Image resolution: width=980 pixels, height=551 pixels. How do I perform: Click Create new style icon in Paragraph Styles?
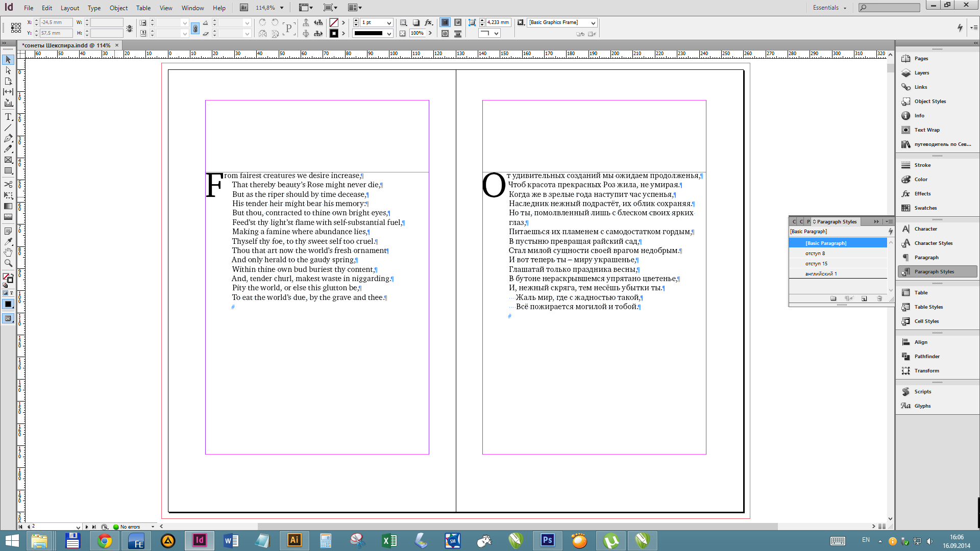pos(864,298)
